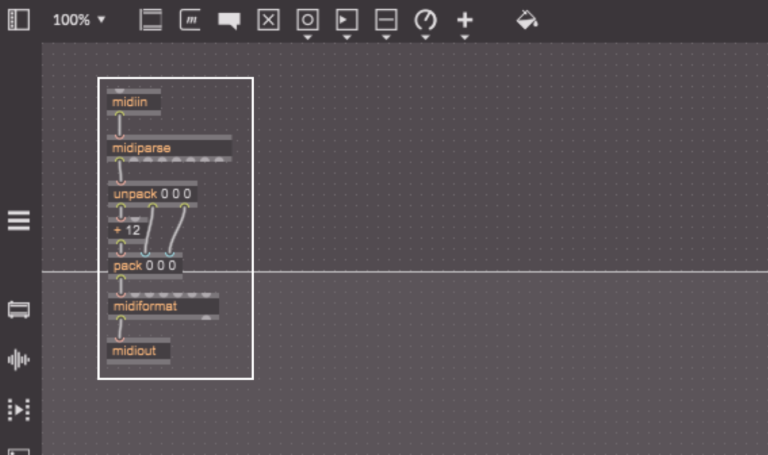Viewport: 768px width, 455px height.
Task: Open the paint bucket format palette
Action: point(527,20)
